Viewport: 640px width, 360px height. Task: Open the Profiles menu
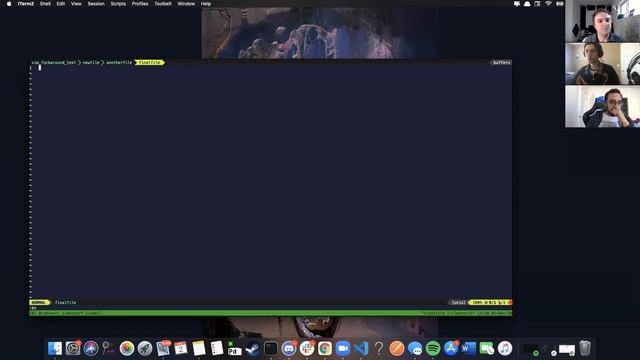tap(140, 4)
